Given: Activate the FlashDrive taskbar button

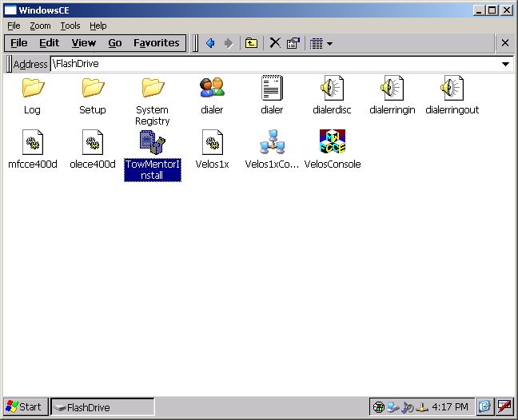Looking at the screenshot, I should tap(103, 407).
